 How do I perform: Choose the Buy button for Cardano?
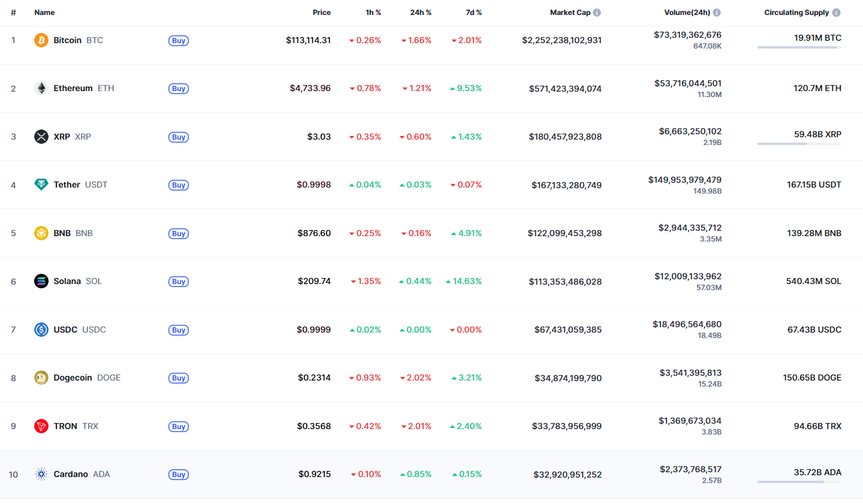(x=179, y=475)
